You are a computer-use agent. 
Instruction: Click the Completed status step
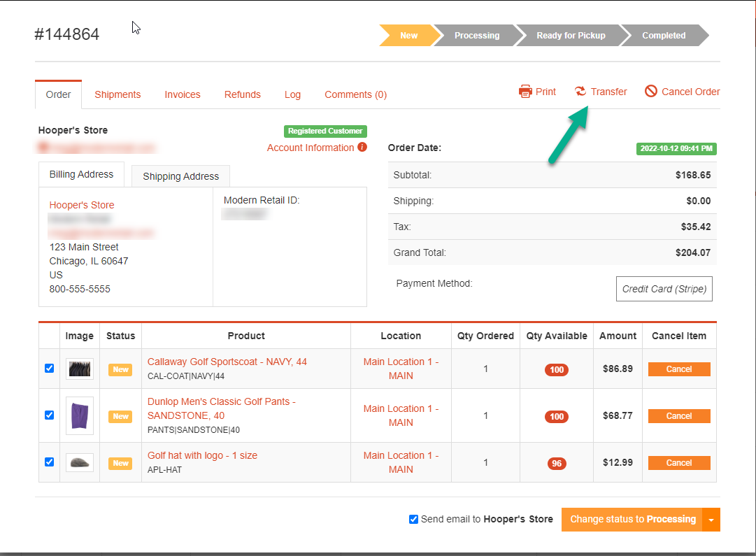click(664, 35)
